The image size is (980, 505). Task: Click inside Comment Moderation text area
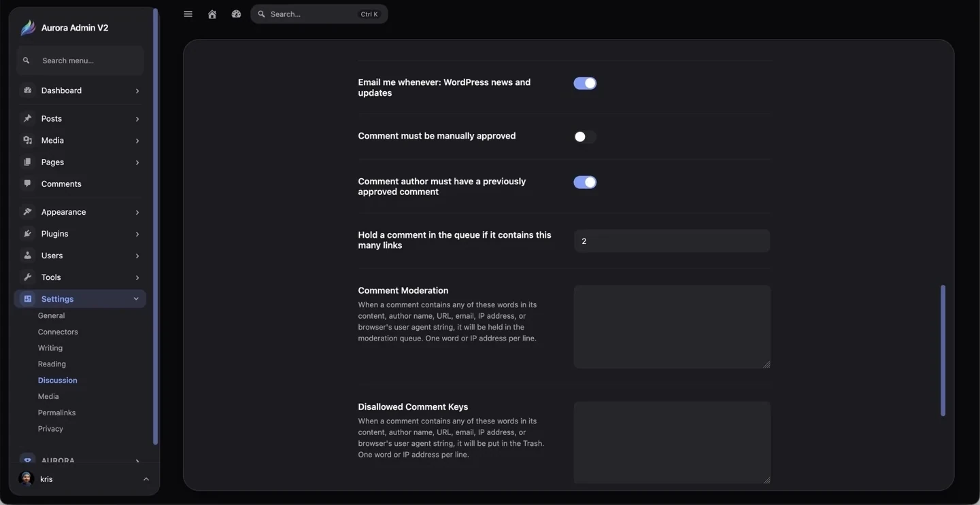[672, 327]
